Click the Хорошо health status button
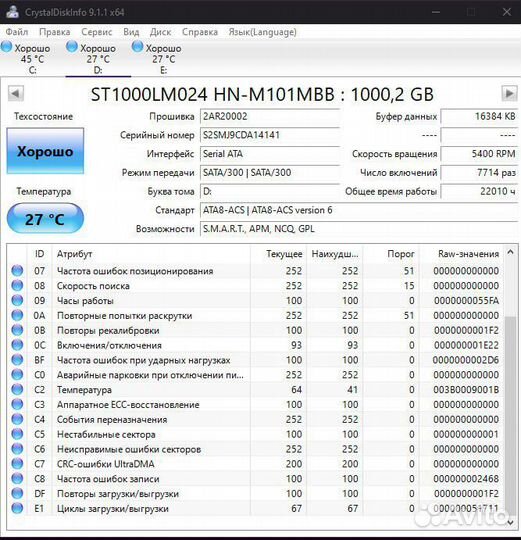This screenshot has width=521, height=540. click(x=45, y=151)
